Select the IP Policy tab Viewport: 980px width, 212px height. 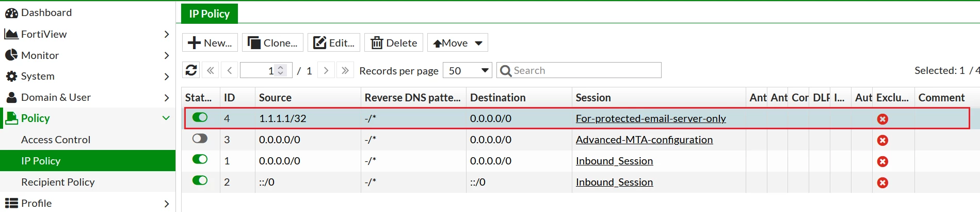pos(210,13)
